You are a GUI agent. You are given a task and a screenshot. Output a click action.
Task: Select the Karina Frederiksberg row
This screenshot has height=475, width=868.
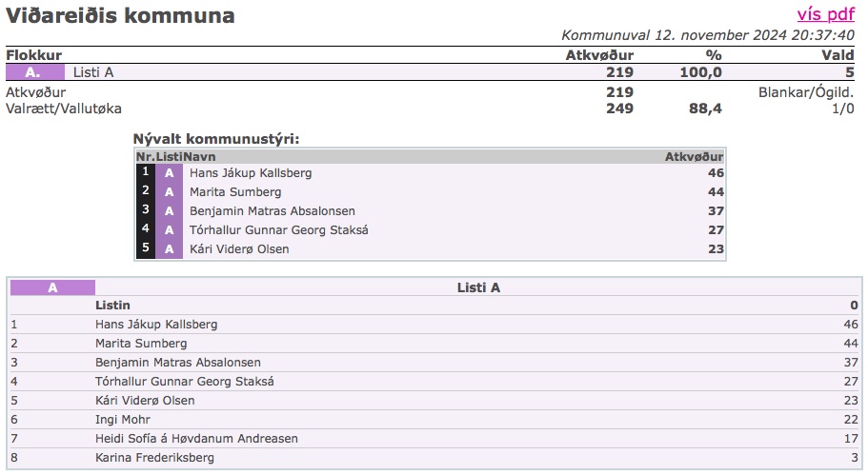pyautogui.click(x=154, y=458)
